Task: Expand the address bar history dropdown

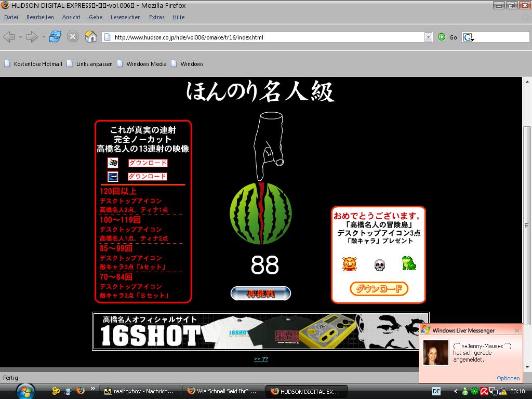Action: (429, 37)
